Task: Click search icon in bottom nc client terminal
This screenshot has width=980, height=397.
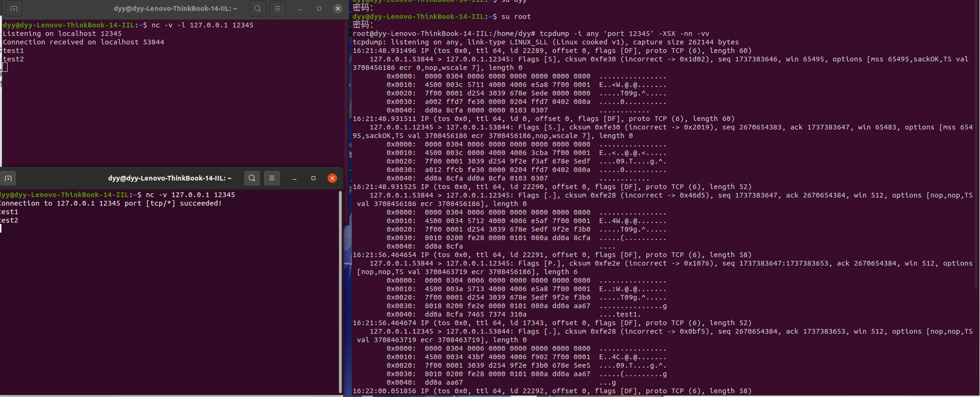Action: [x=252, y=178]
